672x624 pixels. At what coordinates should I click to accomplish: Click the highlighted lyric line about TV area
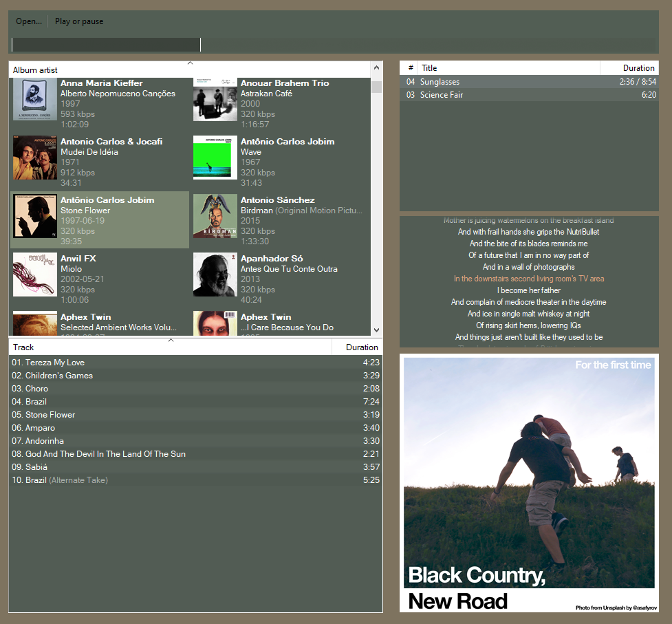point(528,279)
